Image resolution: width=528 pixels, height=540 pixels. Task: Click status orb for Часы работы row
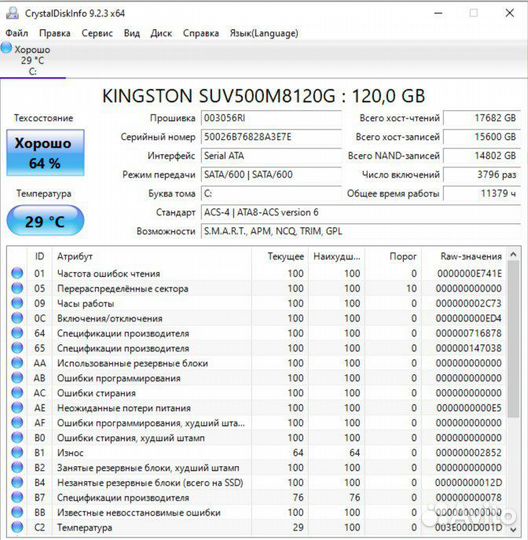pyautogui.click(x=17, y=303)
